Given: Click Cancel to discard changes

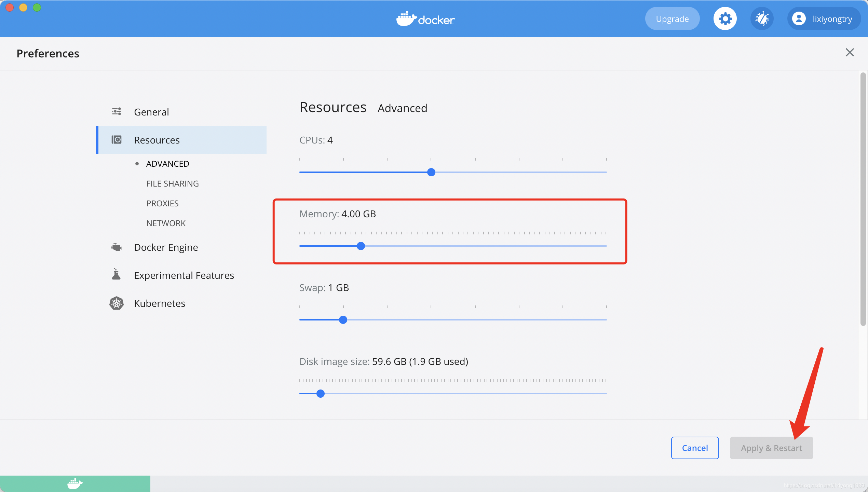Looking at the screenshot, I should 694,448.
